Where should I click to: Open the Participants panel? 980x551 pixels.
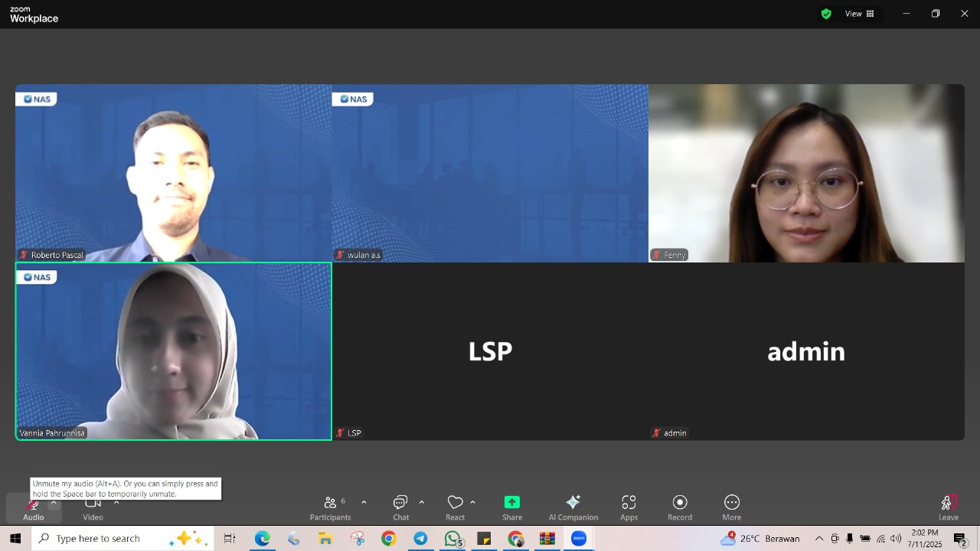(x=331, y=507)
